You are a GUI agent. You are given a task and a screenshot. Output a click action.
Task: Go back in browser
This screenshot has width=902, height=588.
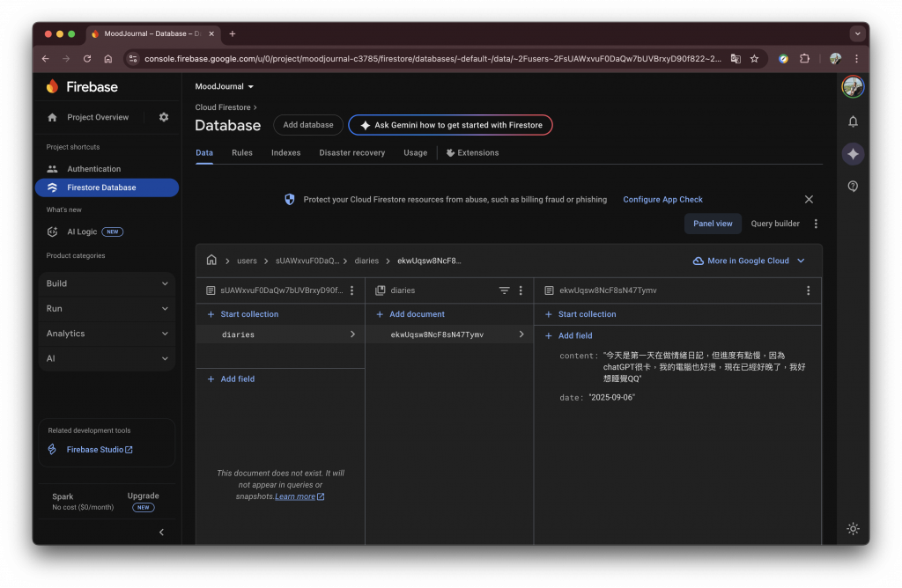point(46,59)
